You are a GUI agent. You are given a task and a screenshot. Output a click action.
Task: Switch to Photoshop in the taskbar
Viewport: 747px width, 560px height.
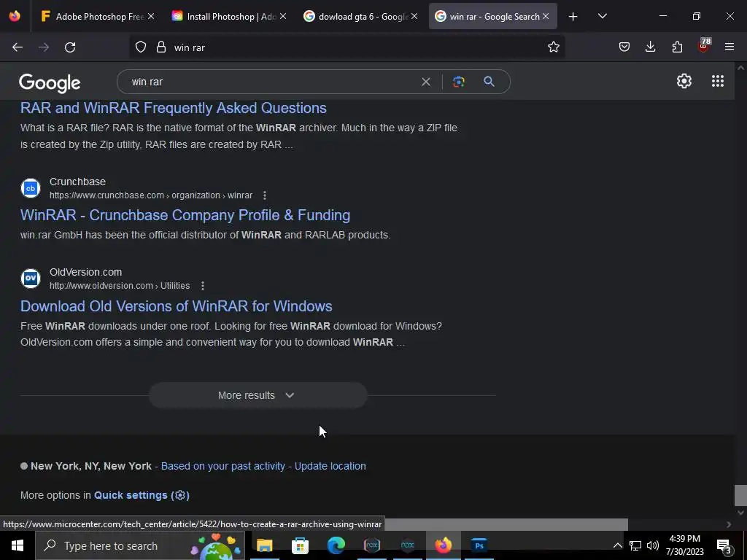tap(479, 545)
